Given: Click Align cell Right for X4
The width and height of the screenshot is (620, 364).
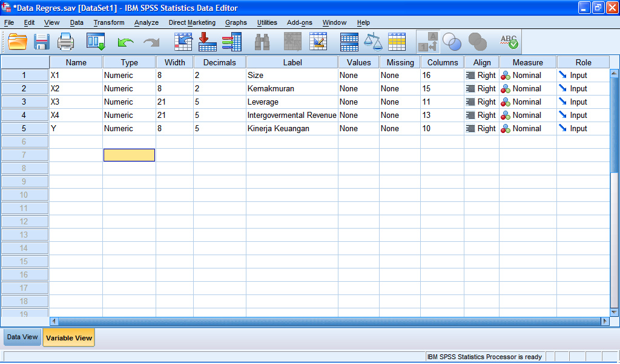Looking at the screenshot, I should [x=481, y=115].
